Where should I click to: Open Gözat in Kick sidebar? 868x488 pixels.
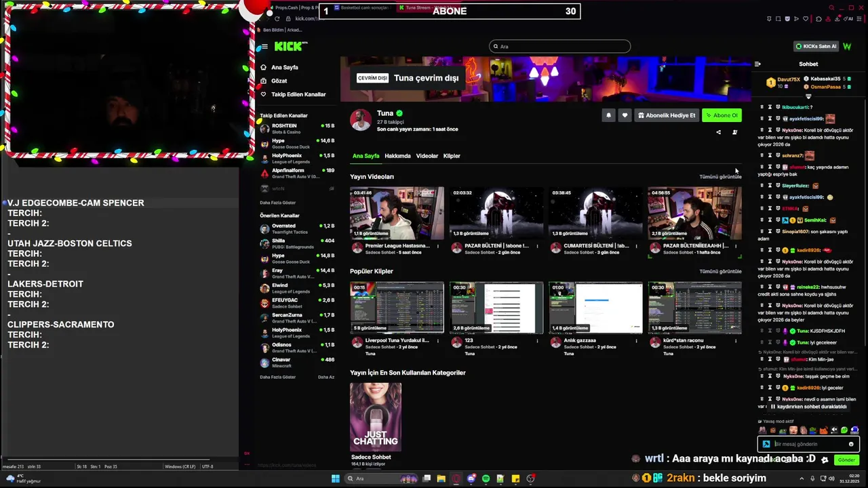[279, 81]
